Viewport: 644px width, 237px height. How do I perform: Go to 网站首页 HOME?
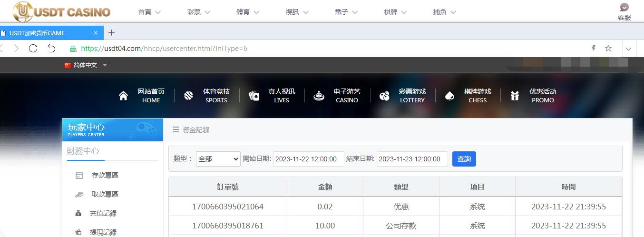pyautogui.click(x=151, y=96)
